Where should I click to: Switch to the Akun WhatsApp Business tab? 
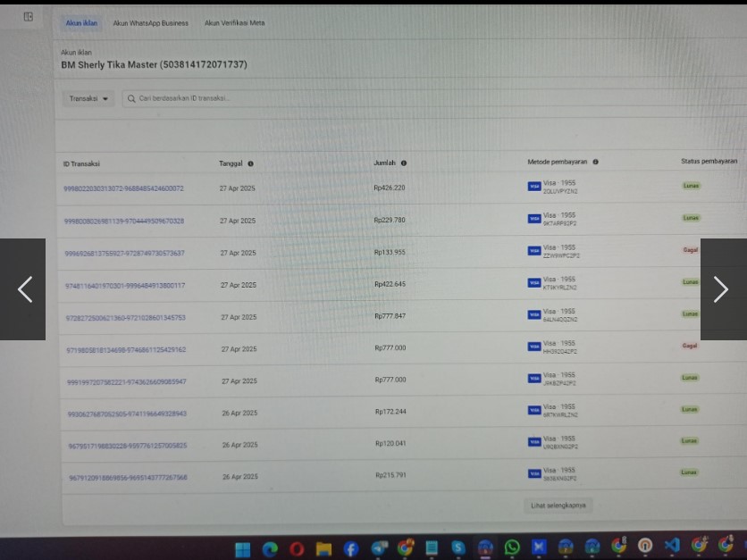(150, 23)
